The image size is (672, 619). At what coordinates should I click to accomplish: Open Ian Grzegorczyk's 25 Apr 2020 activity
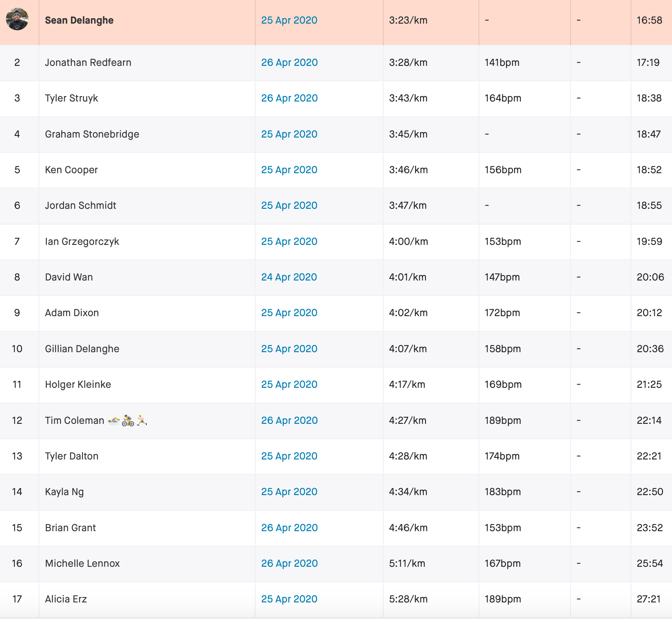289,242
